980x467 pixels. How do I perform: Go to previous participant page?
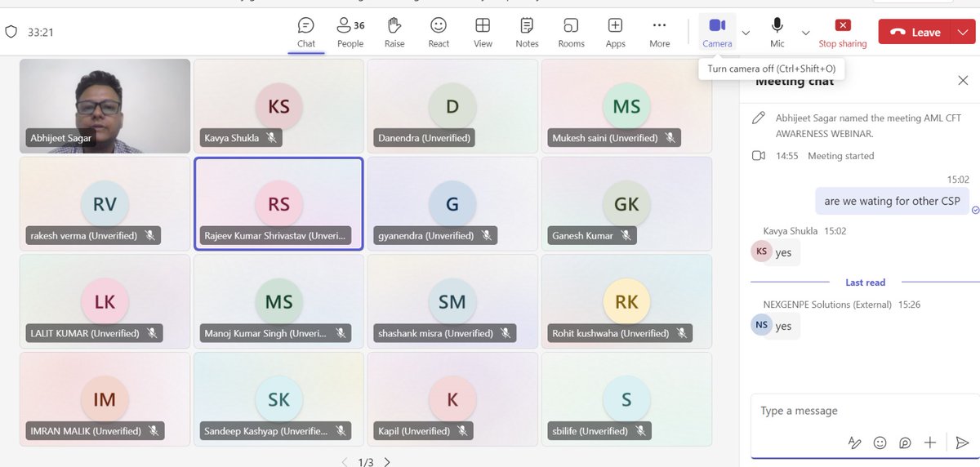coord(345,462)
